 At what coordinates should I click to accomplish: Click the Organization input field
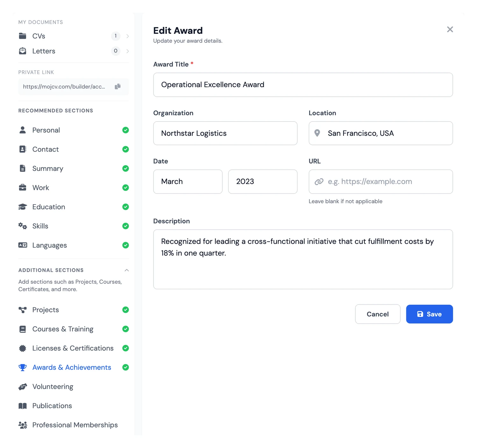click(225, 133)
